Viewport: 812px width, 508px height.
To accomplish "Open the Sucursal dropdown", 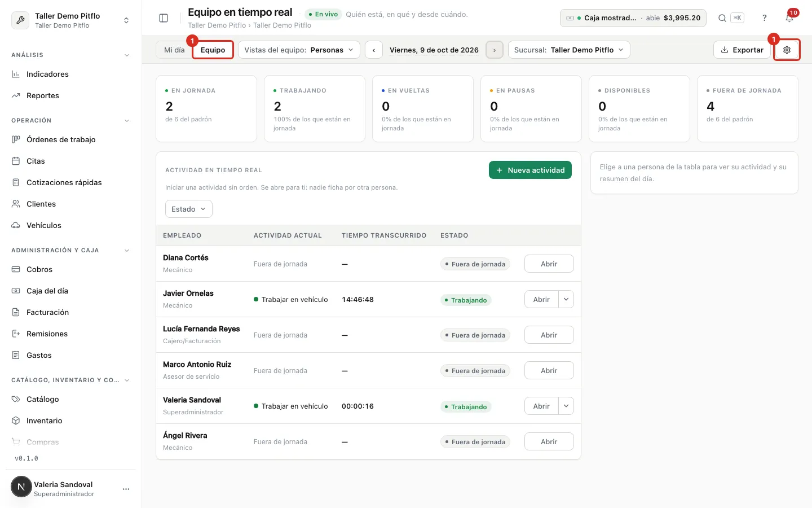I will [569, 50].
